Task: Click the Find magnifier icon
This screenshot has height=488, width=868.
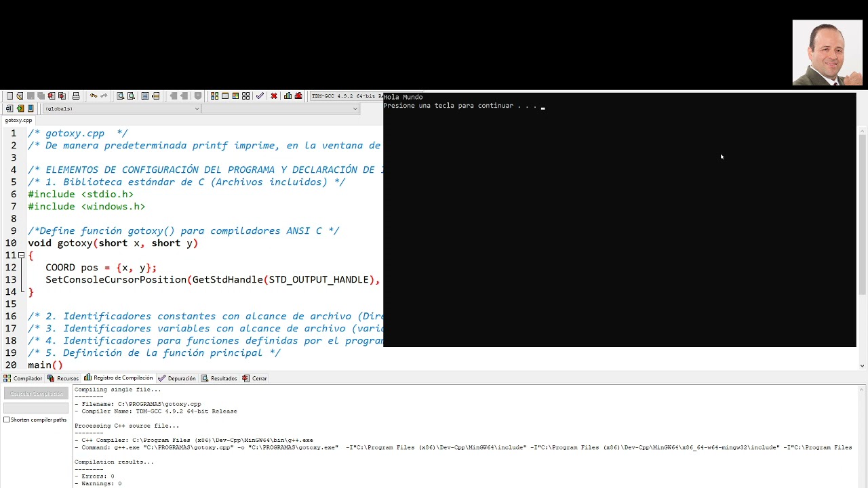Action: click(x=120, y=96)
